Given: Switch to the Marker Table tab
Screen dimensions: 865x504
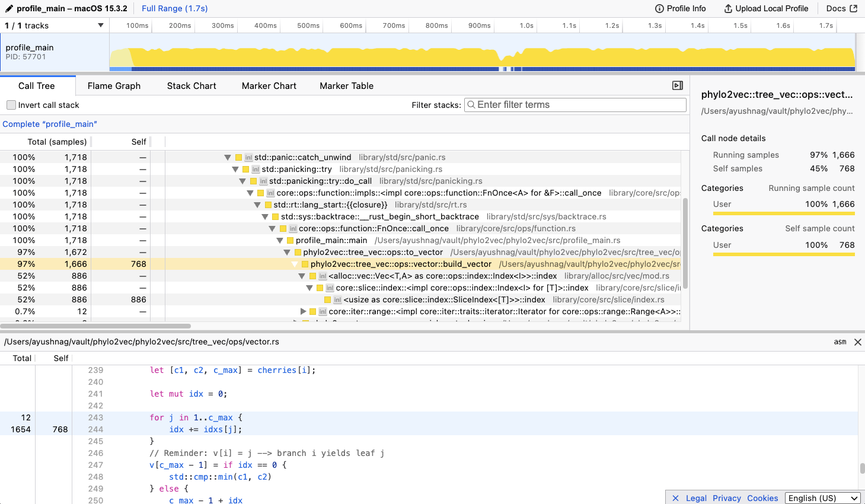Looking at the screenshot, I should coord(346,85).
